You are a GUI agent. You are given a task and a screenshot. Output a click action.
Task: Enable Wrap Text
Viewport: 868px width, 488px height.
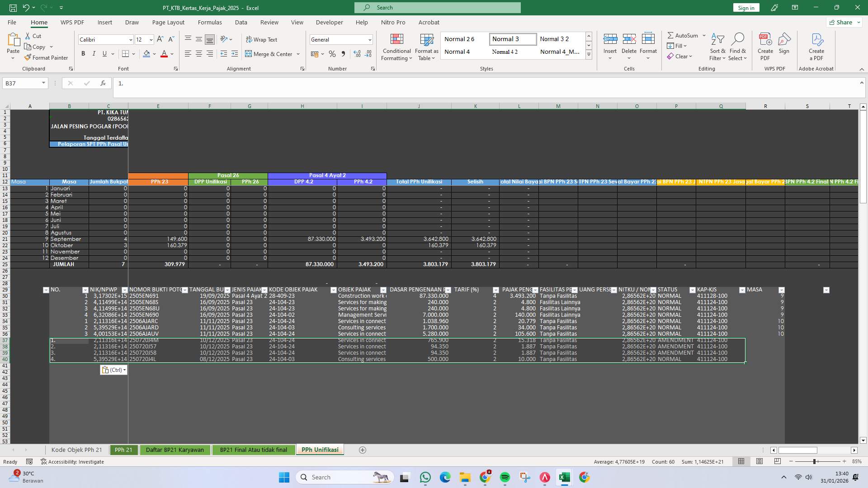click(x=262, y=39)
